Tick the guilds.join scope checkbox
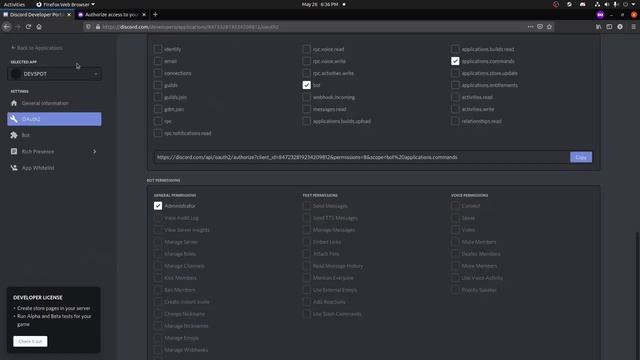640x360 pixels. [x=158, y=97]
